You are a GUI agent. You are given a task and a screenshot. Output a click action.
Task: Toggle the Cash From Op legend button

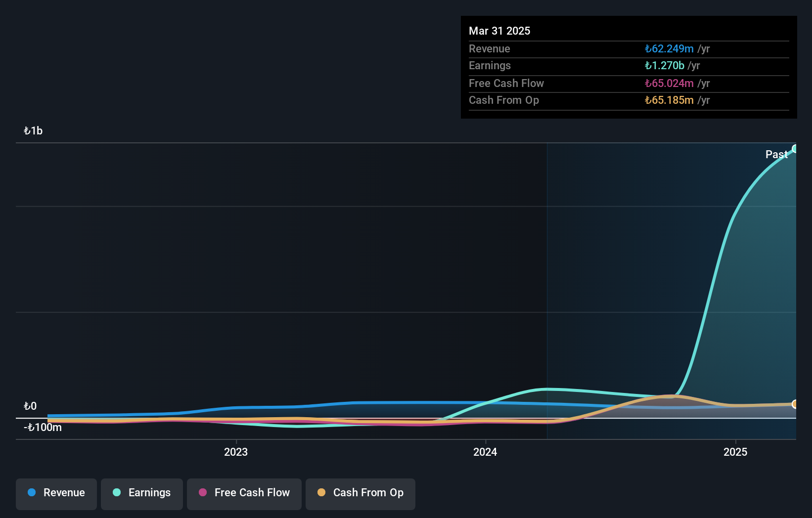(x=361, y=494)
